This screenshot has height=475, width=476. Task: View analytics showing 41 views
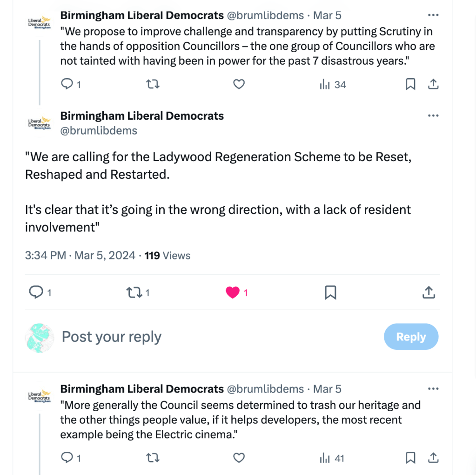[x=332, y=458]
